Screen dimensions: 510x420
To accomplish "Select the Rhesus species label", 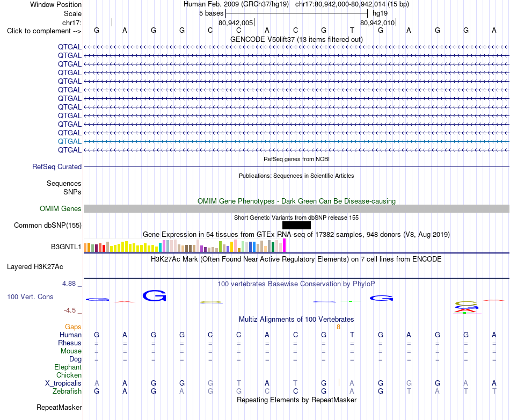I will click(x=70, y=343).
